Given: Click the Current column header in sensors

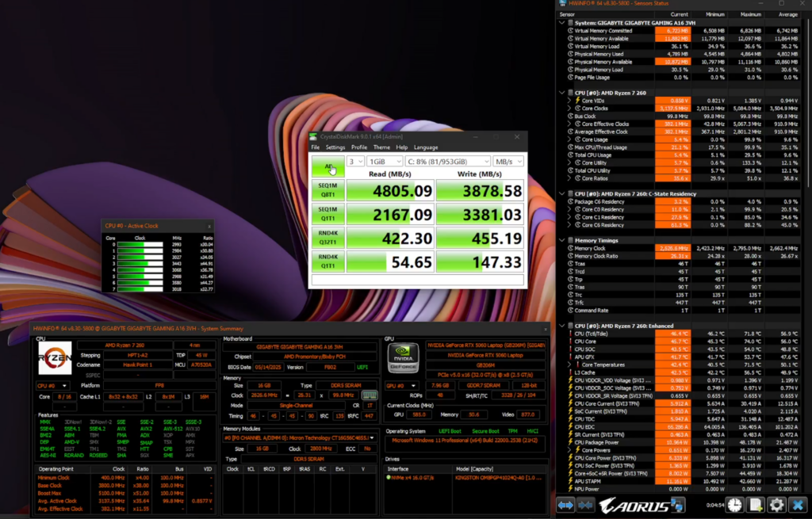Looking at the screenshot, I should pos(679,14).
